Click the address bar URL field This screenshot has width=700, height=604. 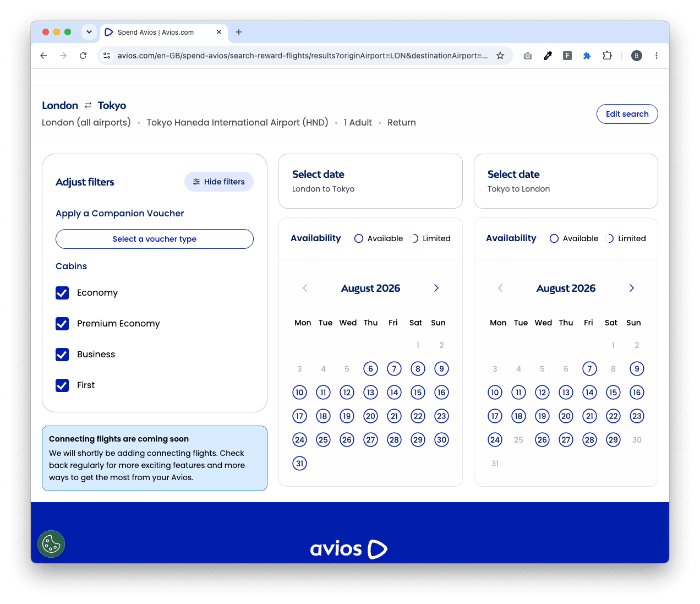pyautogui.click(x=303, y=56)
